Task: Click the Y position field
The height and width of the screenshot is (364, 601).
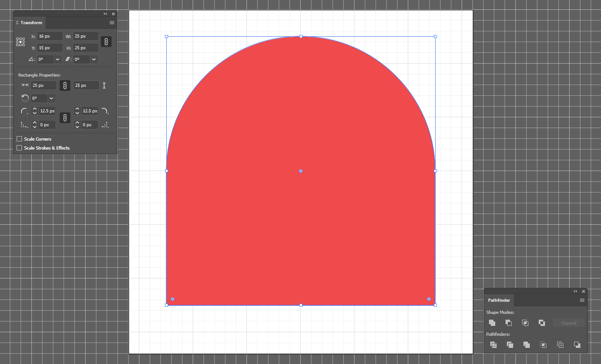Action: (x=50, y=47)
